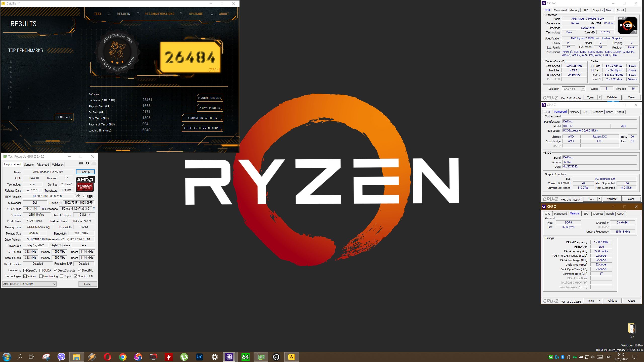
Task: Open the green 64 AIDA64 taskbar icon
Action: pos(245,357)
